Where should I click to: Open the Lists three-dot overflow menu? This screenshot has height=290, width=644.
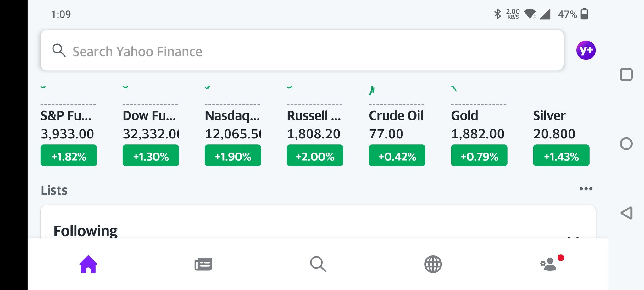click(586, 189)
